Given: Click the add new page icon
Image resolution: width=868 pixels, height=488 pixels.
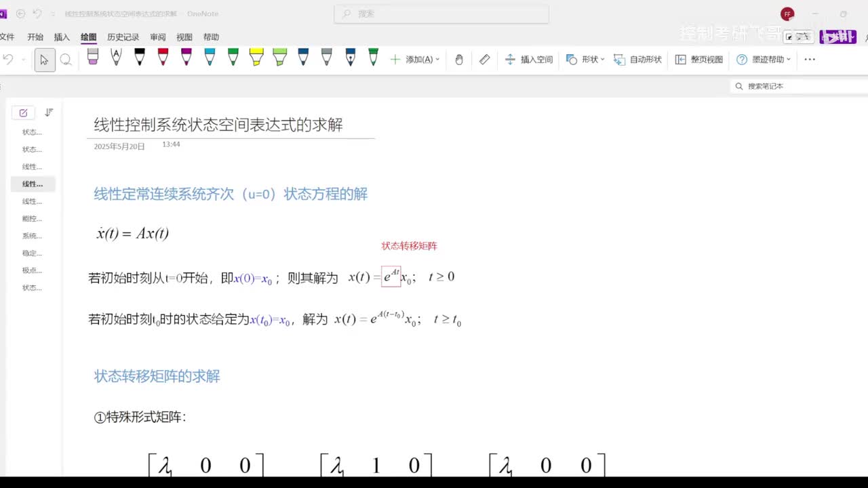Looking at the screenshot, I should [23, 113].
